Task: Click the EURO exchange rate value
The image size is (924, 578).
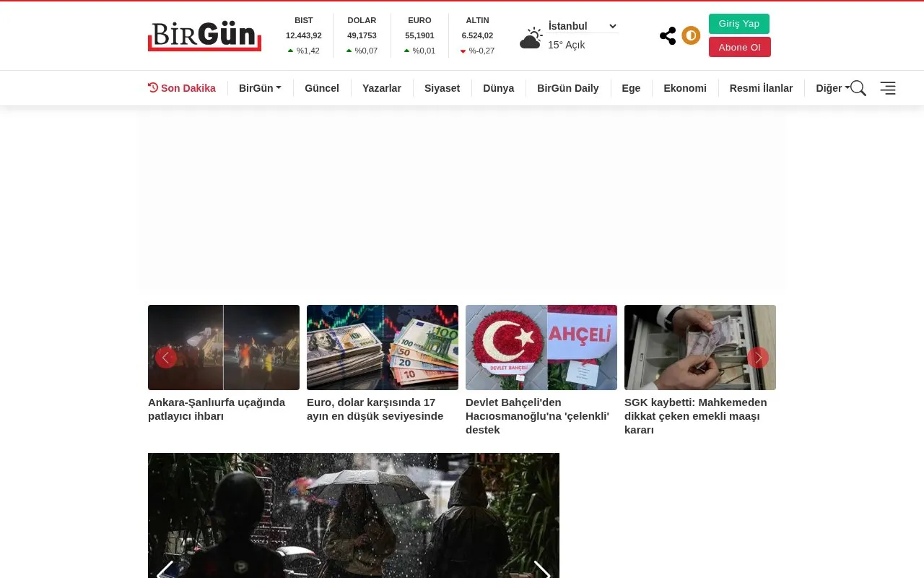Action: 419,35
